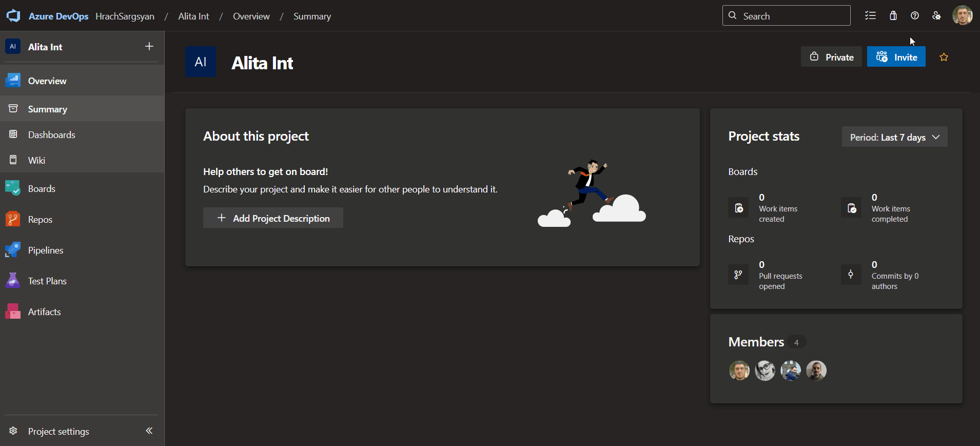Click the Pull requests opened text
Screen dimensions: 980x446
coord(780,281)
